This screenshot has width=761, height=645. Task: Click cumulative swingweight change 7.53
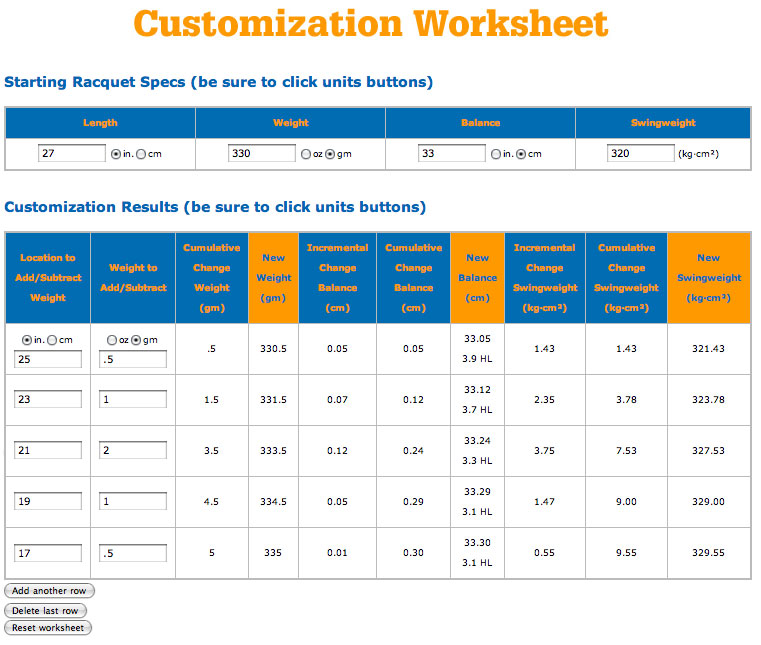pos(626,450)
